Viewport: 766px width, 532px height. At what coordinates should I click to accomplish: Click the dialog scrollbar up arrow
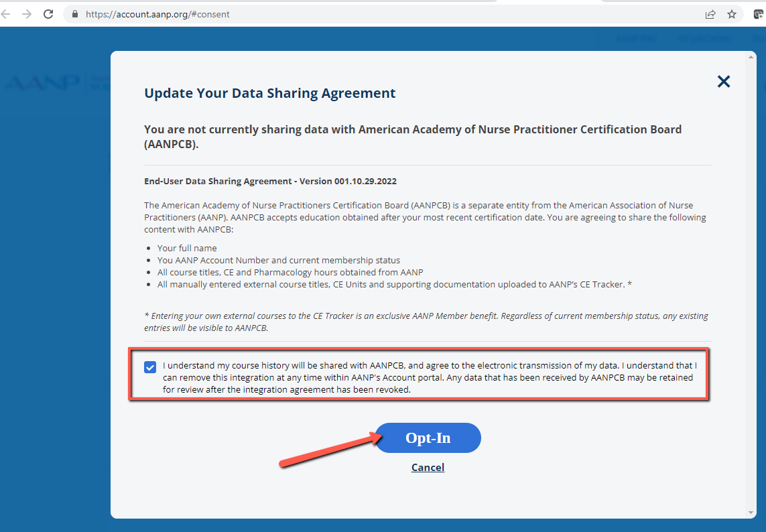coord(752,57)
